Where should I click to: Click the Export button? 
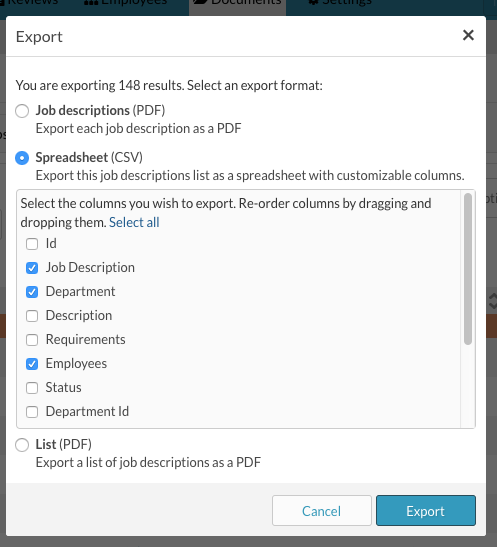tap(426, 510)
